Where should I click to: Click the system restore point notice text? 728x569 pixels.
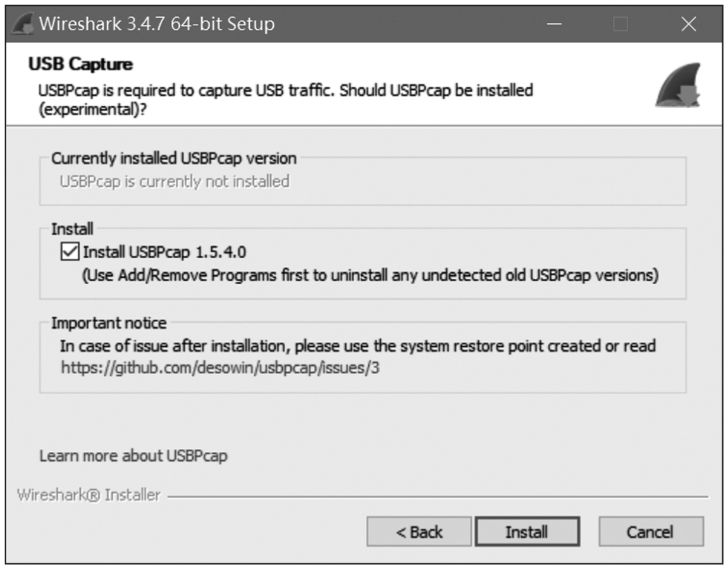pyautogui.click(x=357, y=346)
